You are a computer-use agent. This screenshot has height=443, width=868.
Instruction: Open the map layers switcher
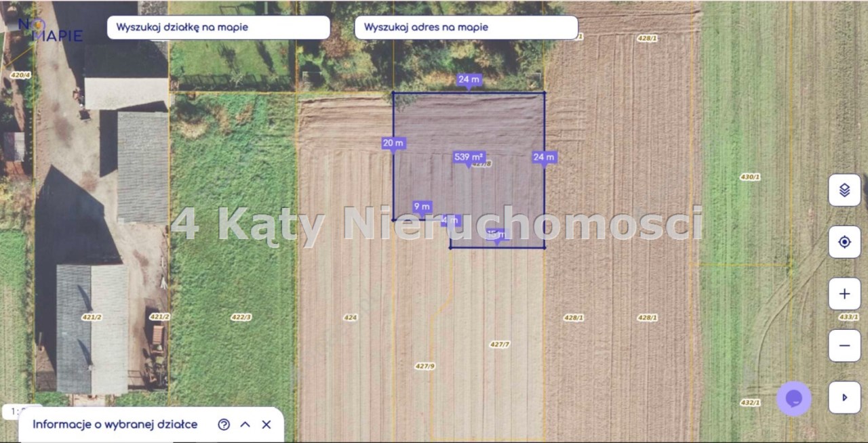pos(844,190)
